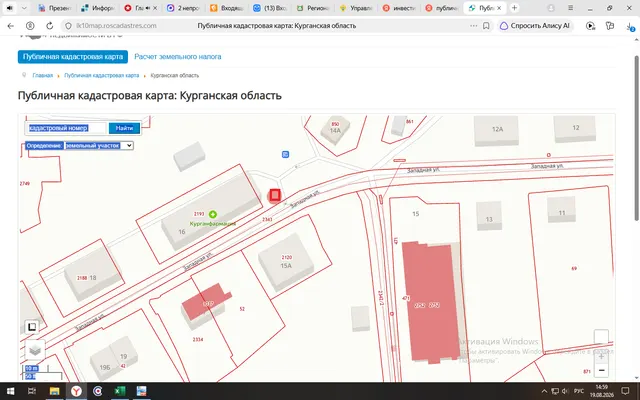Image resolution: width=640 pixels, height=400 pixels.
Task: Open the map layers stack button
Action: [x=35, y=350]
